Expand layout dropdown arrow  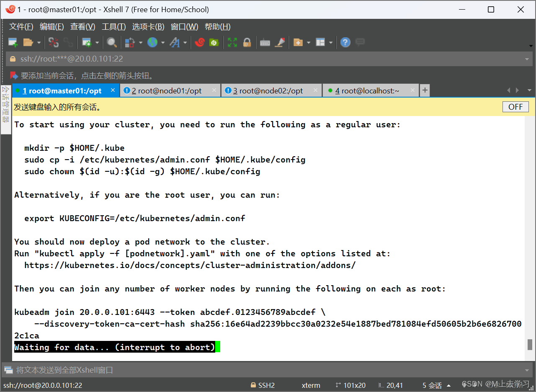pos(331,42)
